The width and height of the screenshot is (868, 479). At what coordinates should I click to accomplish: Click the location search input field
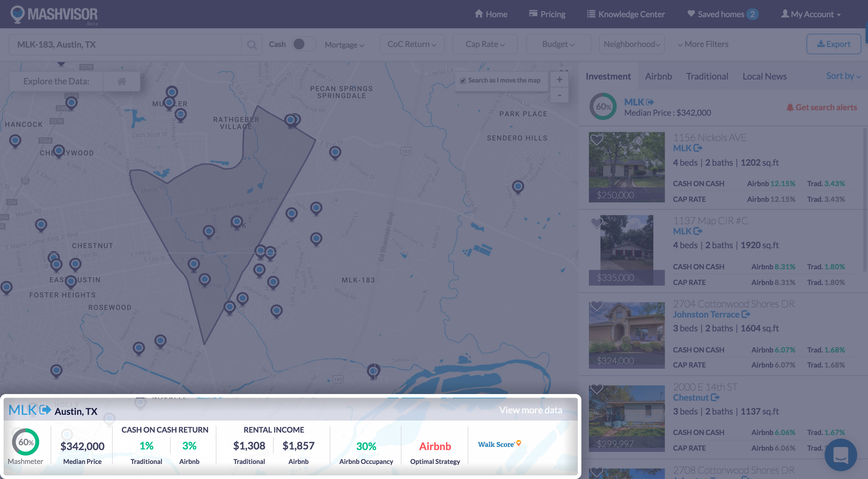(125, 45)
